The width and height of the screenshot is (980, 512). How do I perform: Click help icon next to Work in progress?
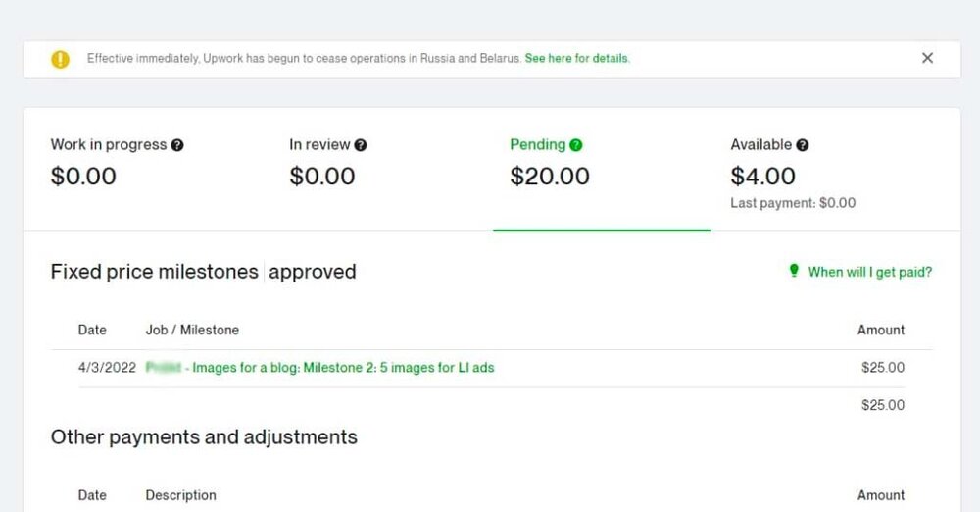click(x=177, y=145)
